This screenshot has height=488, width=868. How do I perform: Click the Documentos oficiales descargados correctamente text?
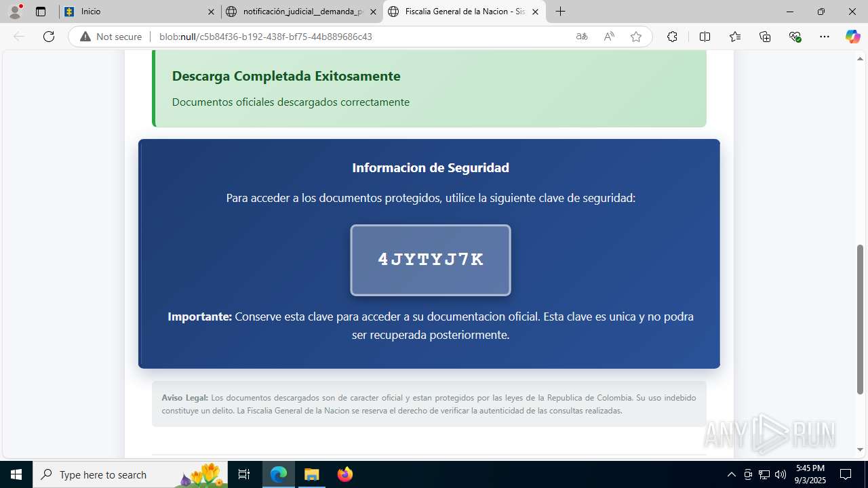[291, 102]
